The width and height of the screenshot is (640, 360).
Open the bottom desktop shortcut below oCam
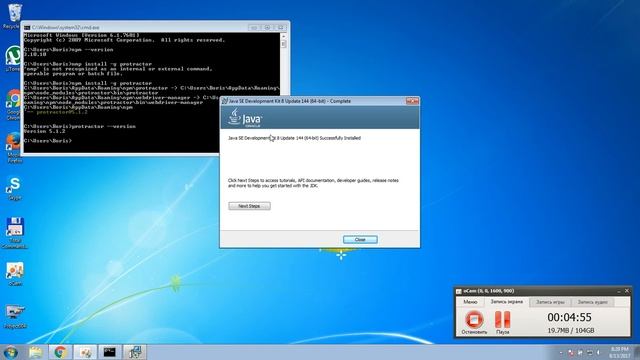[15, 317]
